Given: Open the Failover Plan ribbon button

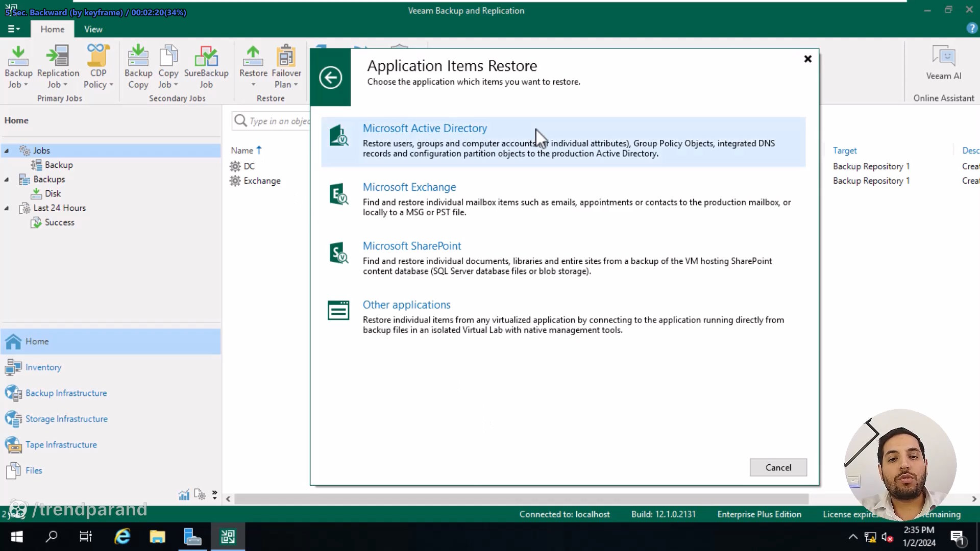Looking at the screenshot, I should (x=286, y=67).
